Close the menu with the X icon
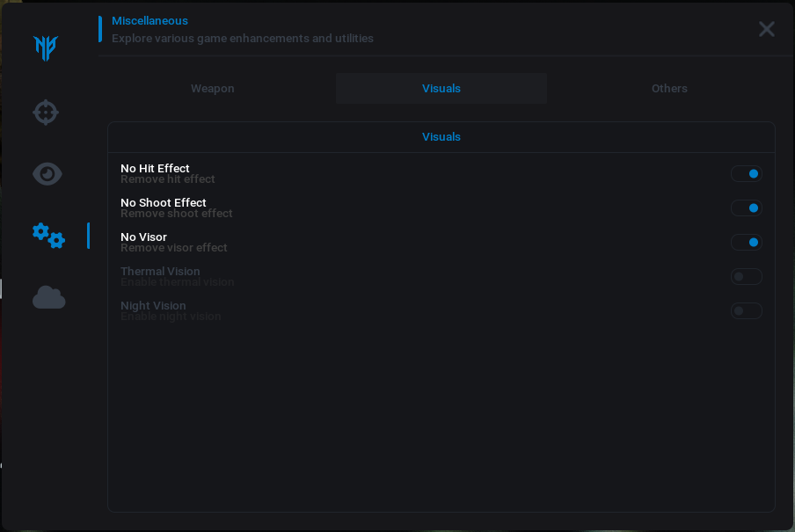The height and width of the screenshot is (532, 795). 767,29
